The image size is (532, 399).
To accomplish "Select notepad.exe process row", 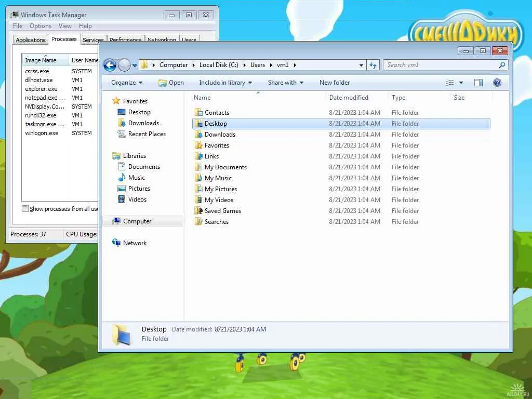I will pyautogui.click(x=59, y=98).
